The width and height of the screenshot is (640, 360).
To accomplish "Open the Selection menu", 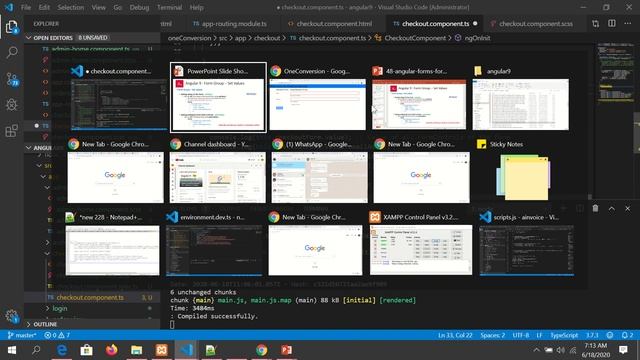I will tap(71, 7).
